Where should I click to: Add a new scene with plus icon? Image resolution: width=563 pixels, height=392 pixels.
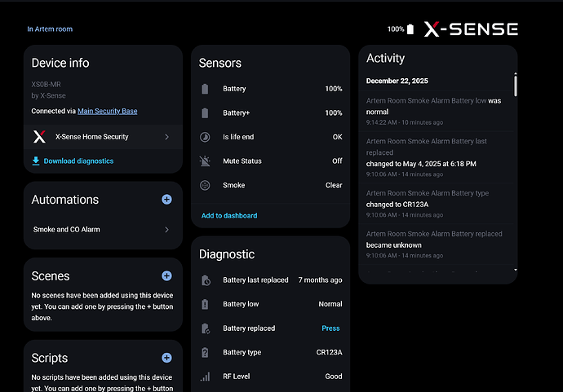166,276
